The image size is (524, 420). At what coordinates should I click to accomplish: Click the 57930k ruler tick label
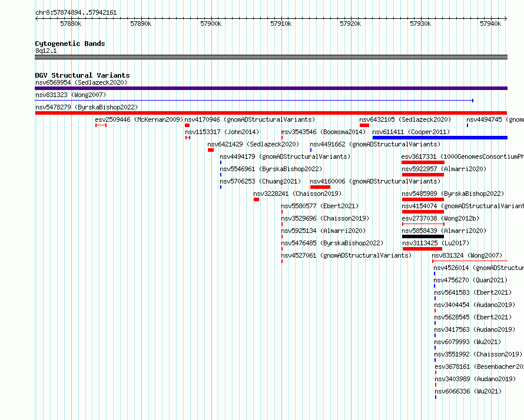(420, 24)
